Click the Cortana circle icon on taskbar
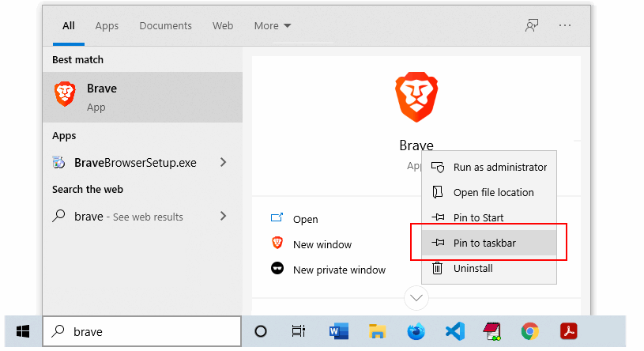The height and width of the screenshot is (351, 644). (261, 331)
